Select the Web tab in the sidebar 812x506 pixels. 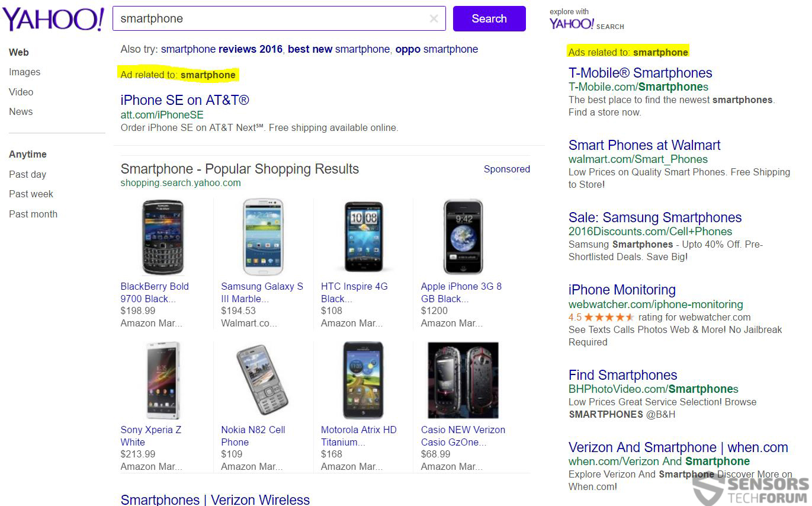click(x=19, y=52)
